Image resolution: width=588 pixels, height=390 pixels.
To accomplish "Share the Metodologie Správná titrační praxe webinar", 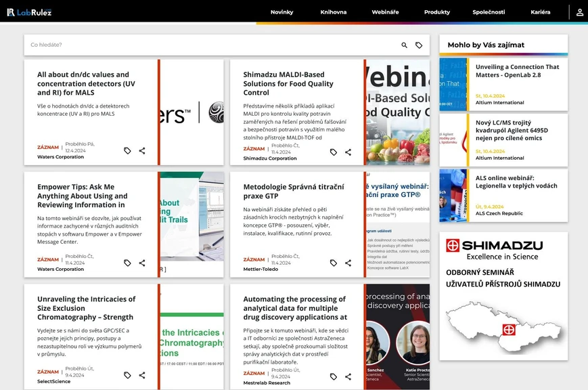I will pos(348,263).
